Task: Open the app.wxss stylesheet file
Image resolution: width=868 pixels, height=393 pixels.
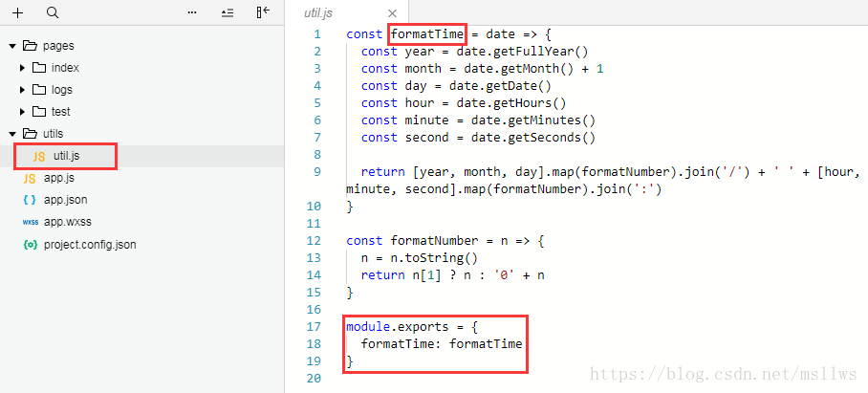Action: [66, 222]
